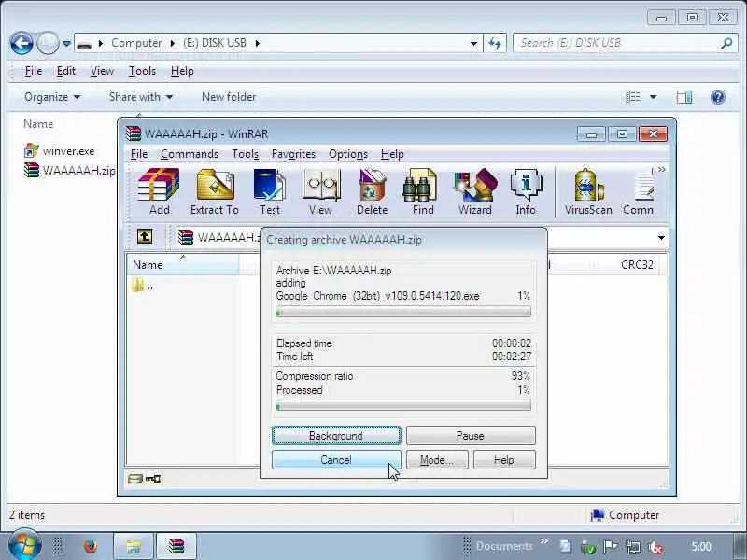The height and width of the screenshot is (560, 747).
Task: Click the Comment toolbar icon
Action: (x=639, y=192)
